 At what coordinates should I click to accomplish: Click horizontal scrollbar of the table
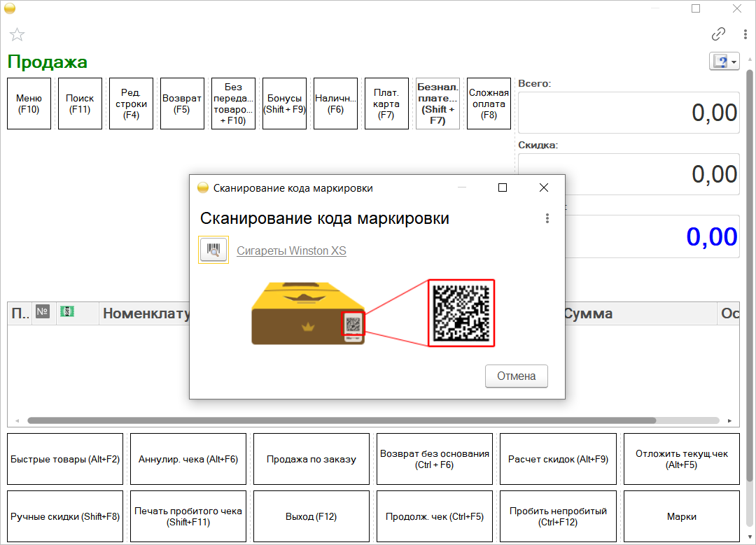(342, 420)
